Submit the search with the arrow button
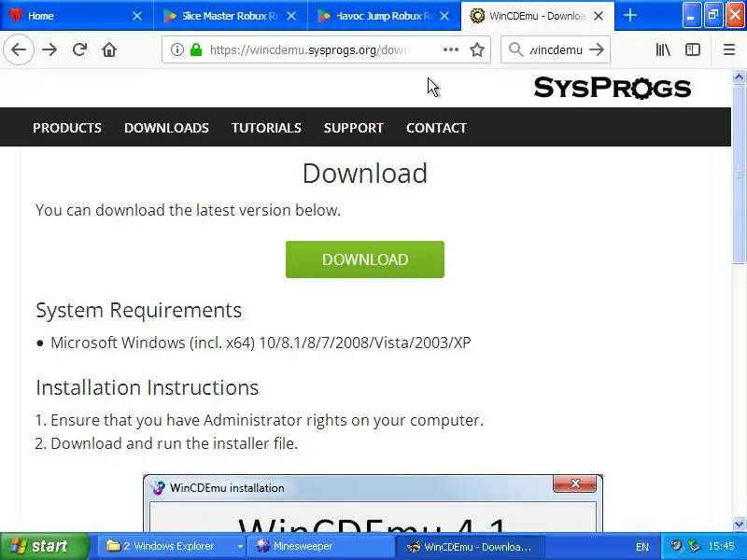The width and height of the screenshot is (747, 560). pyautogui.click(x=597, y=49)
